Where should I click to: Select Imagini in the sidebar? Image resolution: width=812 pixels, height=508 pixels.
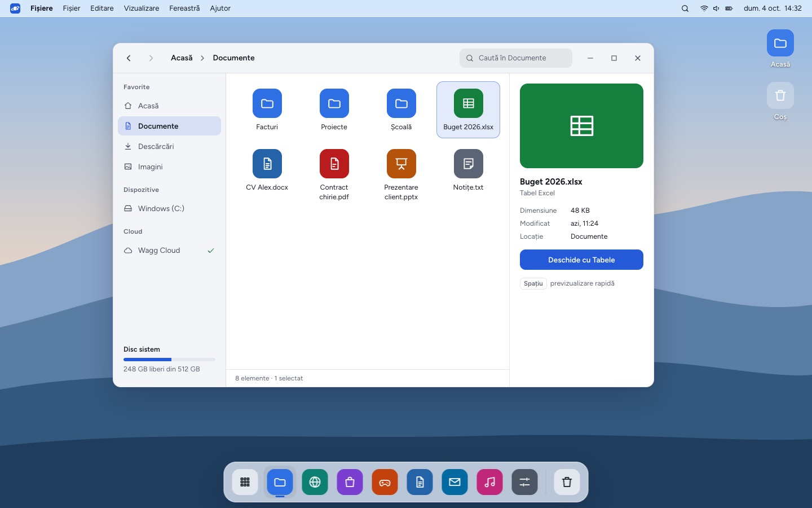pos(169,167)
